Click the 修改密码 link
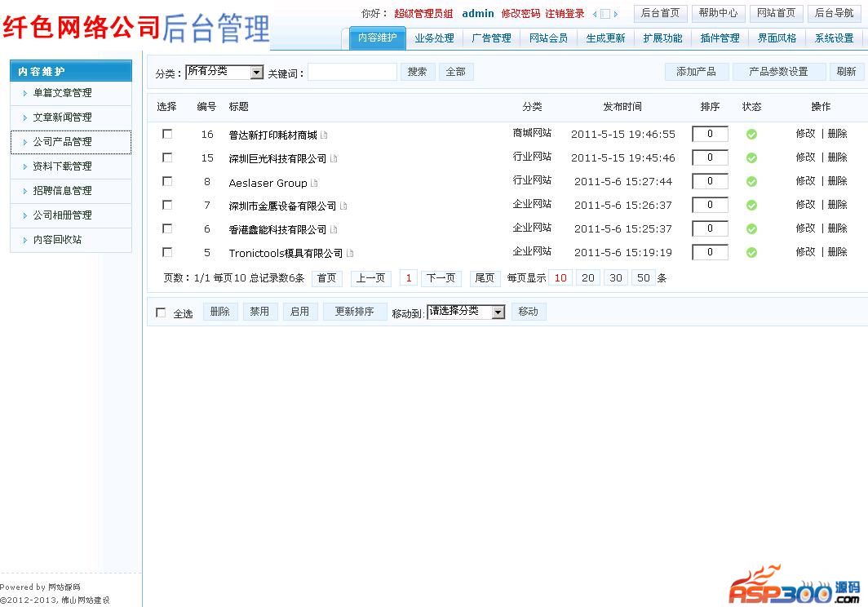 tap(520, 14)
